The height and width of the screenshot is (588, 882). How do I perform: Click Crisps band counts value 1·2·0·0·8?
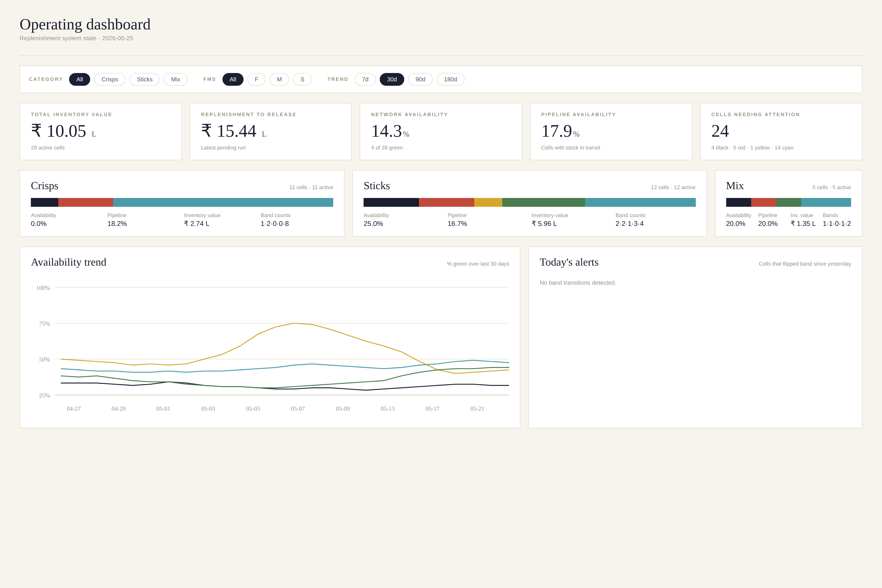[274, 224]
